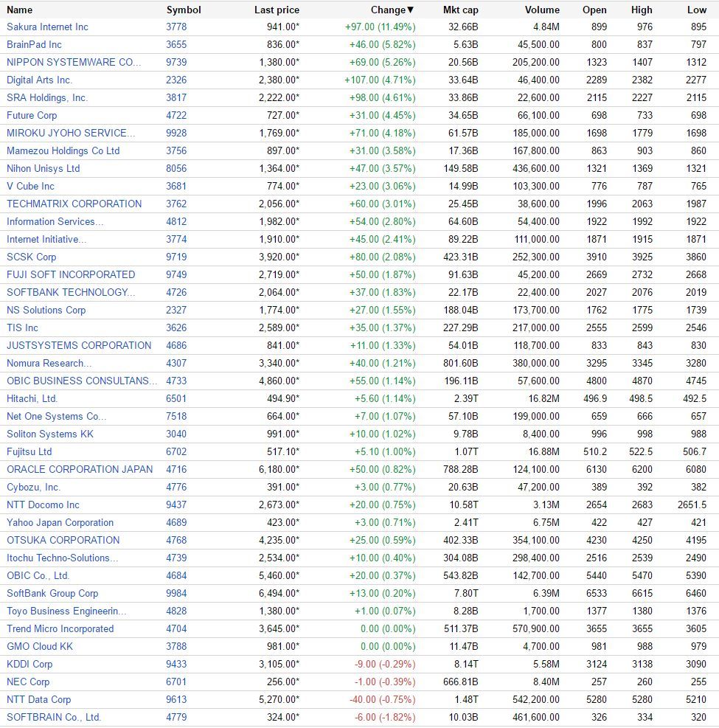Sort by Open column header
The width and height of the screenshot is (719, 728).
click(594, 10)
